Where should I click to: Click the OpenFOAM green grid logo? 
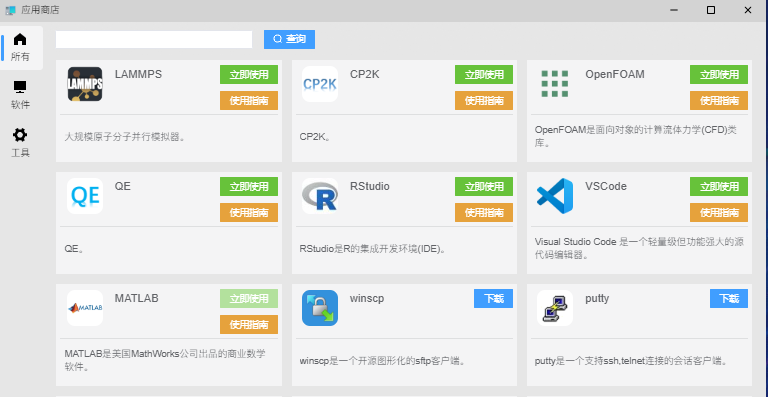555,84
